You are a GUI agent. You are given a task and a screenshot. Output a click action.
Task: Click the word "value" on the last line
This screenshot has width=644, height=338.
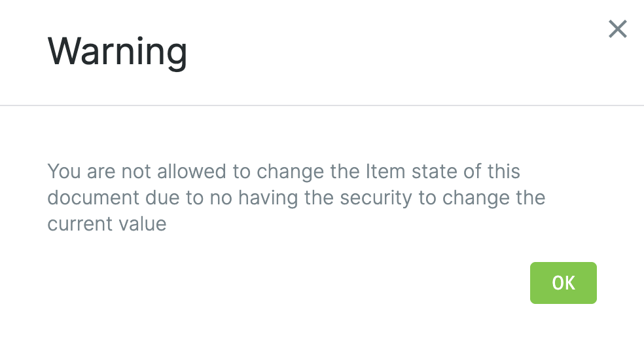click(x=139, y=224)
